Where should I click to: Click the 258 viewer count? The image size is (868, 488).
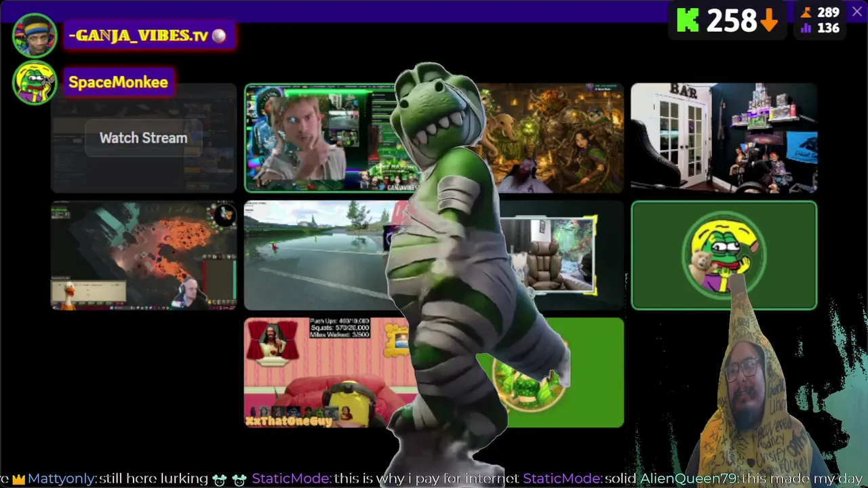pos(731,21)
